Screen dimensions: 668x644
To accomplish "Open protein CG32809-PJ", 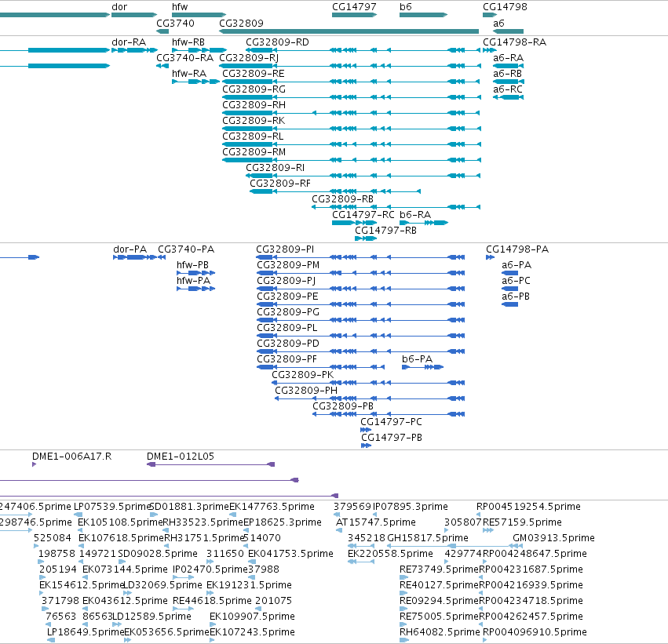I will pos(287,281).
